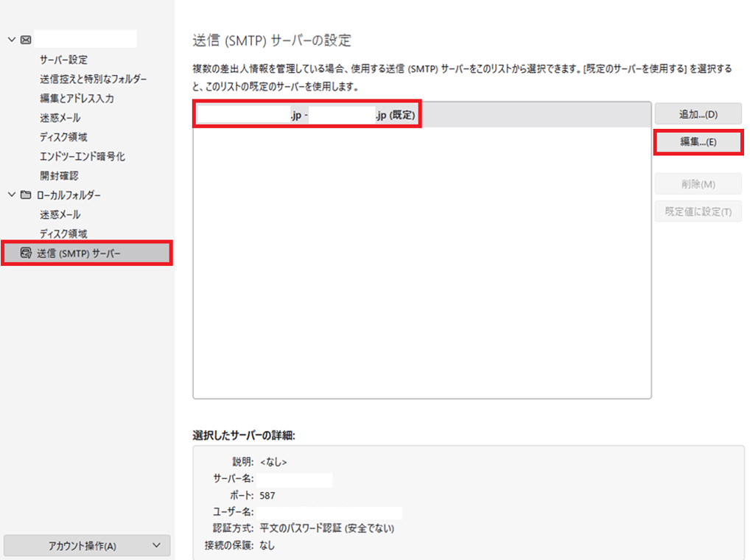The height and width of the screenshot is (560, 750).
Task: Select ローカルフォルダー in the account tree
Action: tap(69, 195)
